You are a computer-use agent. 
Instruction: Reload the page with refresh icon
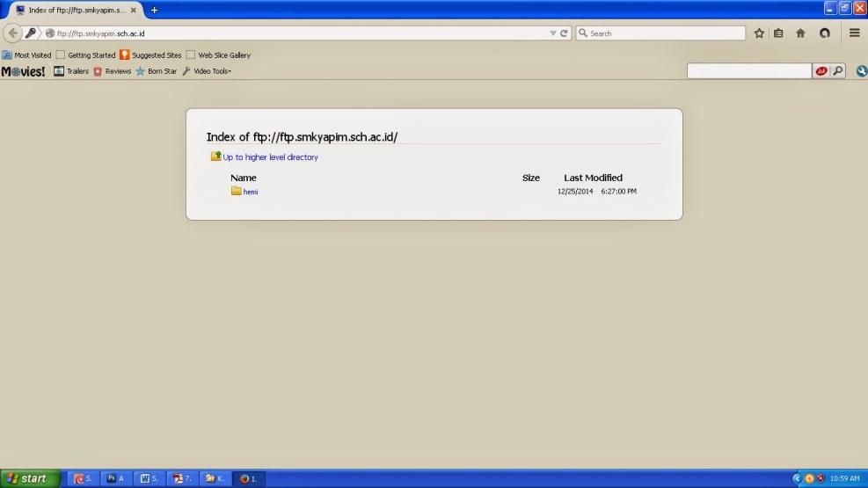[564, 33]
